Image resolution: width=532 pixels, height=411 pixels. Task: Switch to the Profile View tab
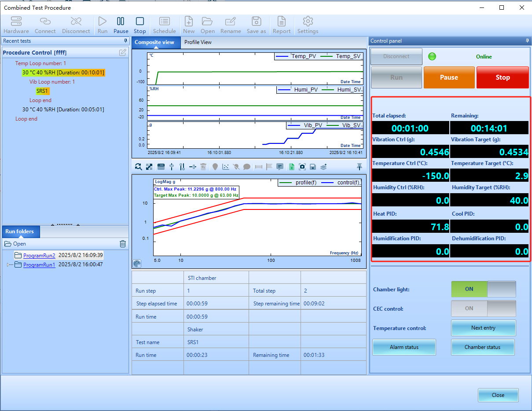pyautogui.click(x=198, y=42)
